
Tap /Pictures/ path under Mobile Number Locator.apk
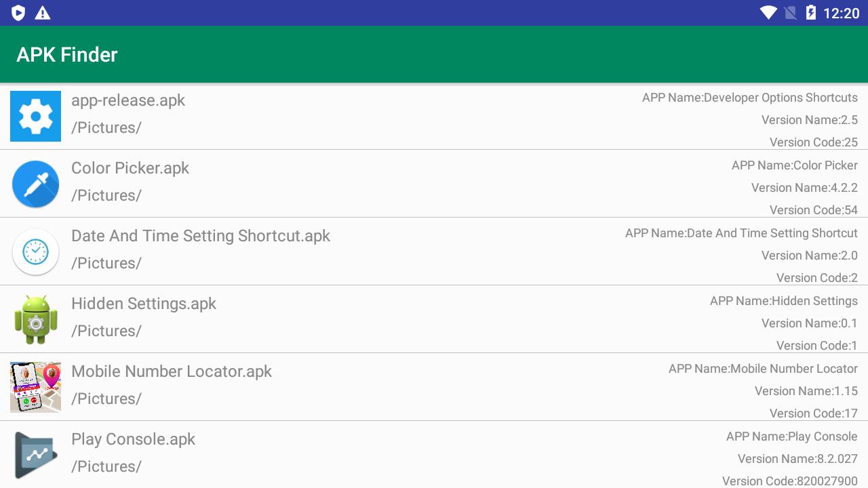[106, 399]
